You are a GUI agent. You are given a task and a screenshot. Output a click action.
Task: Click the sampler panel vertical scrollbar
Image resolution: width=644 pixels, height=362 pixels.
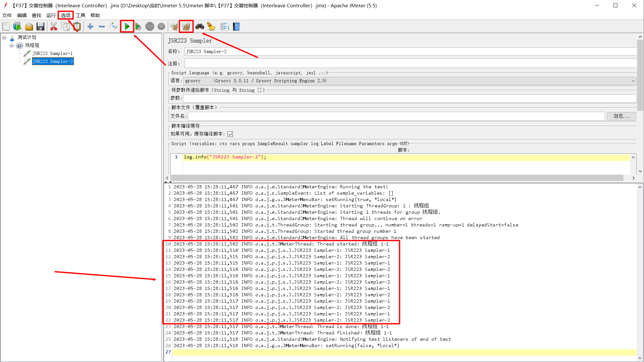tap(640, 75)
